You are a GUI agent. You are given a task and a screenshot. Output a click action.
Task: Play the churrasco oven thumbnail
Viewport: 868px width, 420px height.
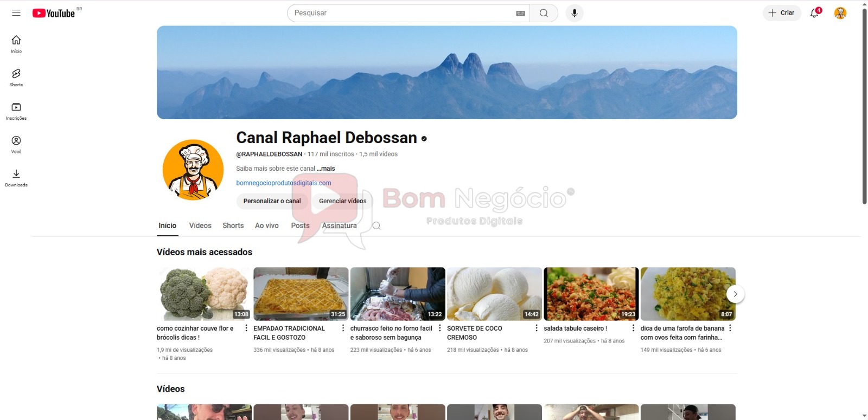[x=398, y=294]
